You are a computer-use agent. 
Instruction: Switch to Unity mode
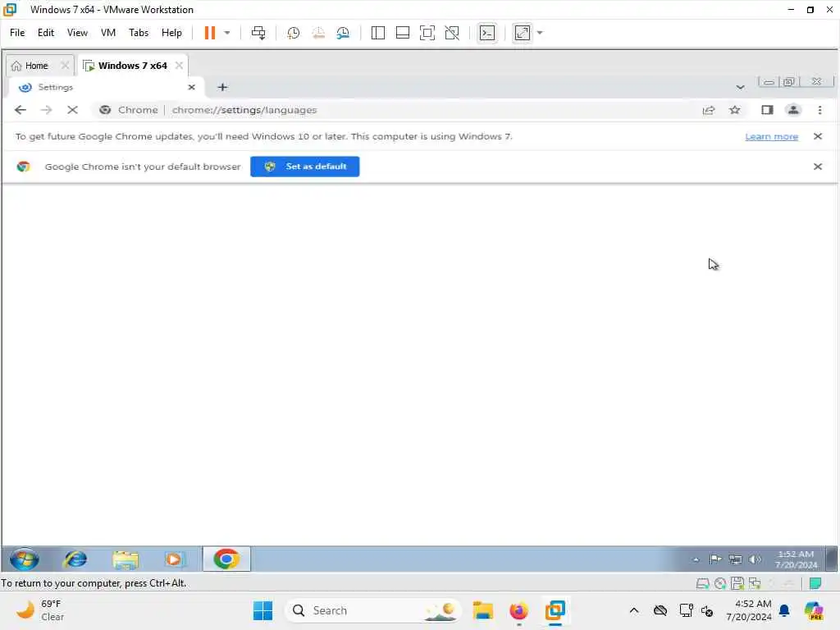tap(452, 33)
